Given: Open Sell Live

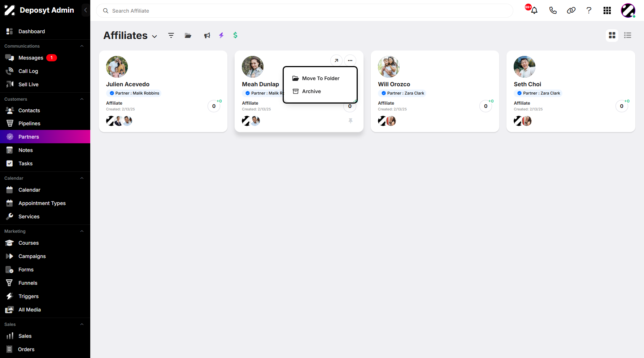Looking at the screenshot, I should click(45, 84).
